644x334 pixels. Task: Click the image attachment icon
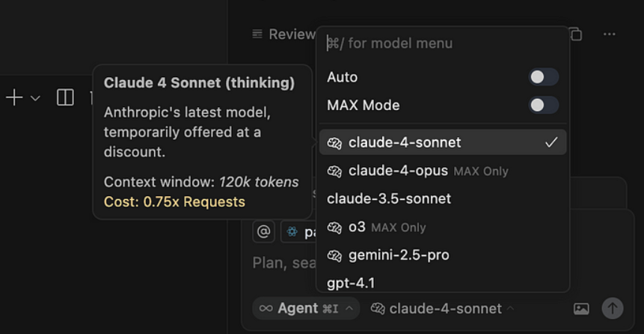pyautogui.click(x=581, y=309)
